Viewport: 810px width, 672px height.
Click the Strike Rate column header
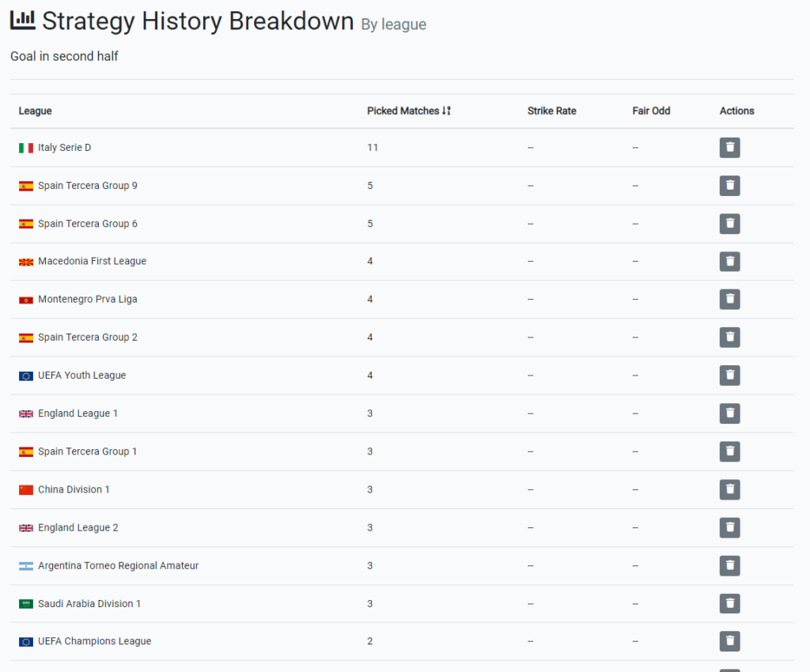coord(551,111)
